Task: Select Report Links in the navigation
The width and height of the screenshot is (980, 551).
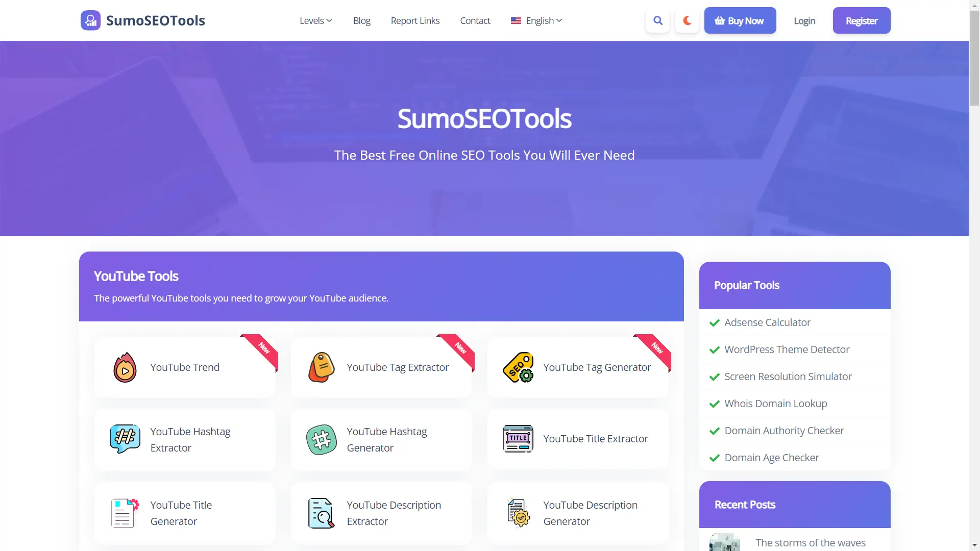Action: point(415,20)
